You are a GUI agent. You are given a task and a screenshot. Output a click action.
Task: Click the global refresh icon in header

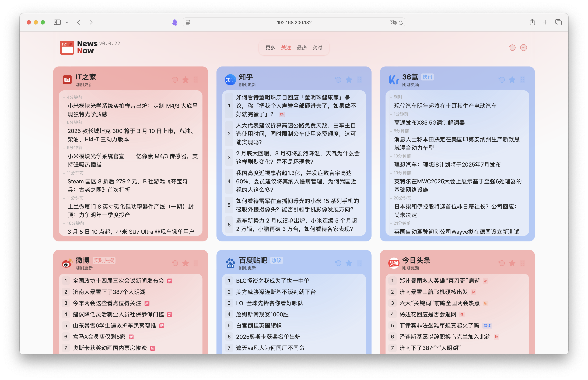[512, 47]
